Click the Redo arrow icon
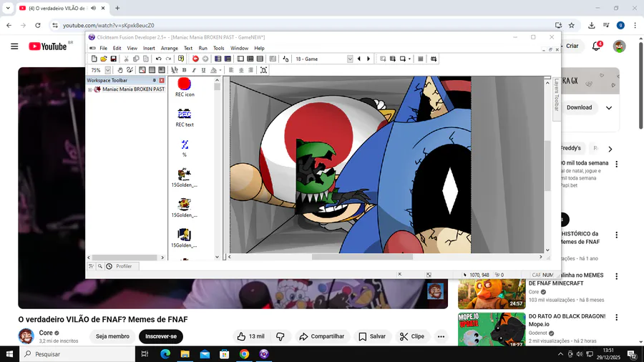This screenshot has width=644, height=362. pyautogui.click(x=168, y=59)
